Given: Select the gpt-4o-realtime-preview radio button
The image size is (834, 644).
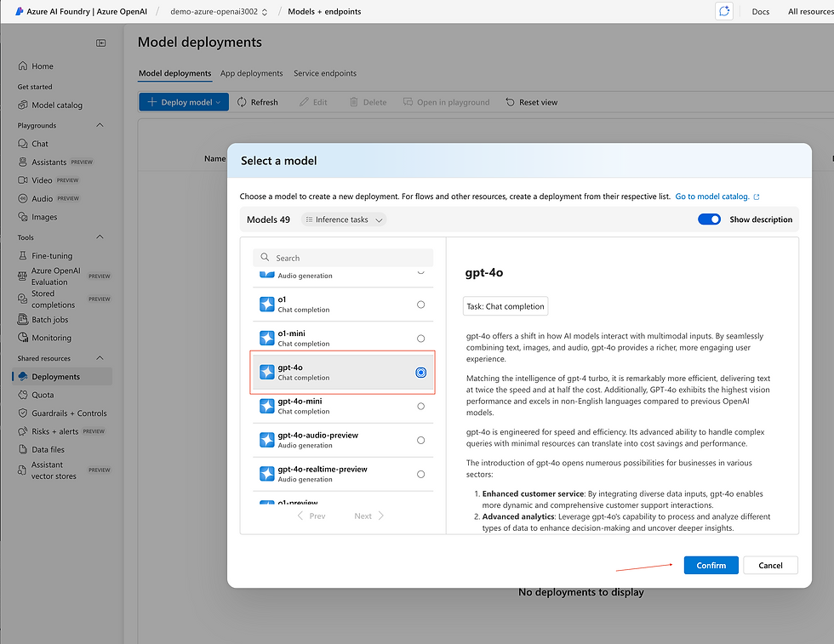Looking at the screenshot, I should coord(420,475).
